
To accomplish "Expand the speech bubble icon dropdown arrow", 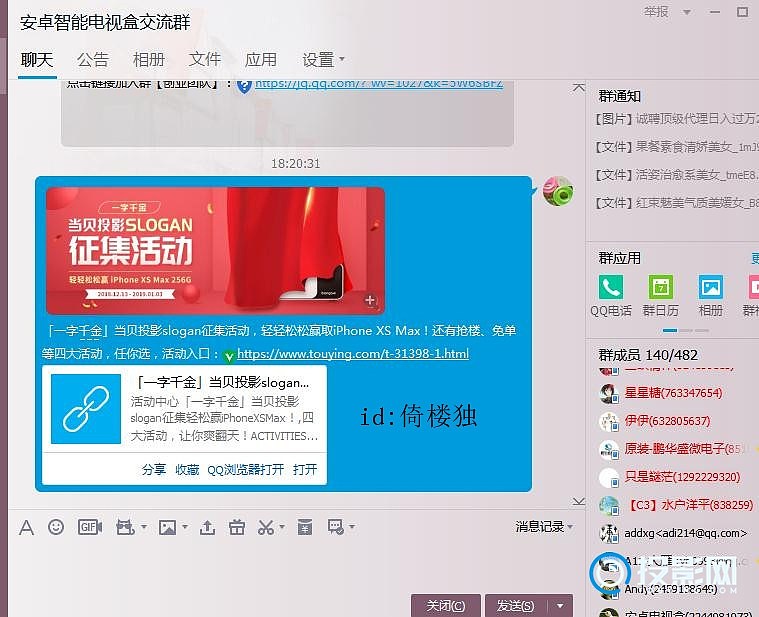I will [x=352, y=527].
